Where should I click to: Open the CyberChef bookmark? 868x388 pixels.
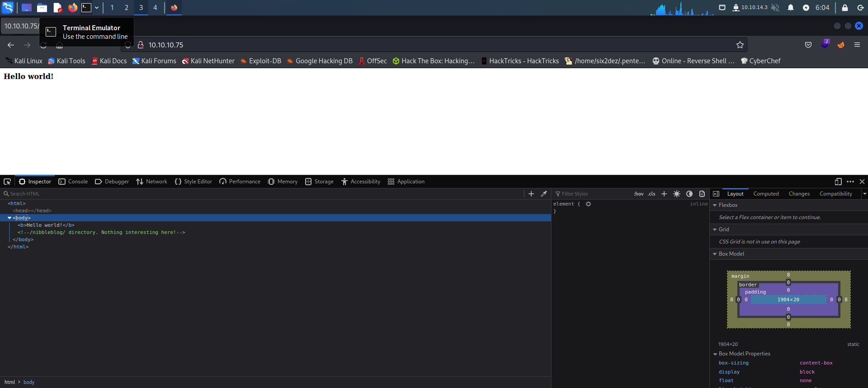(760, 61)
